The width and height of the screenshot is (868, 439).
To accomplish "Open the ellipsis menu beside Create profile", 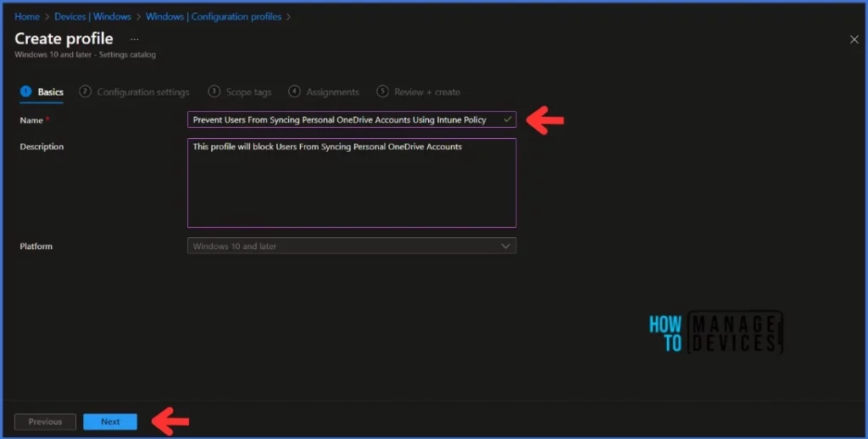I will 135,39.
